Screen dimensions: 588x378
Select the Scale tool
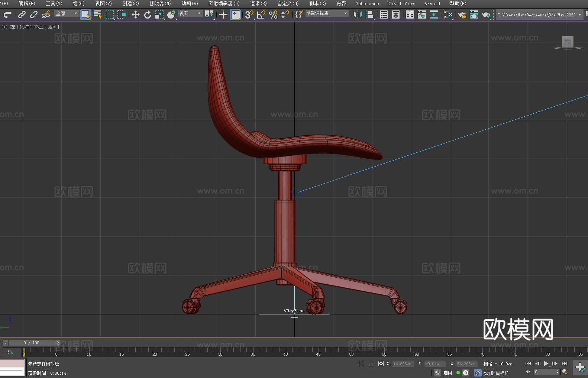click(x=159, y=14)
